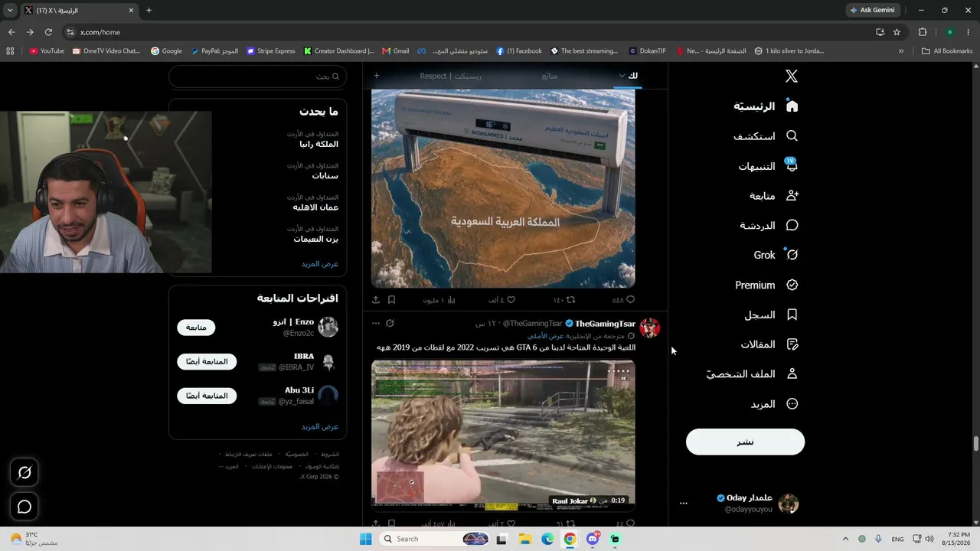Reply to the Saudi map post (٥٤٨)
The image size is (980, 551).
click(623, 300)
